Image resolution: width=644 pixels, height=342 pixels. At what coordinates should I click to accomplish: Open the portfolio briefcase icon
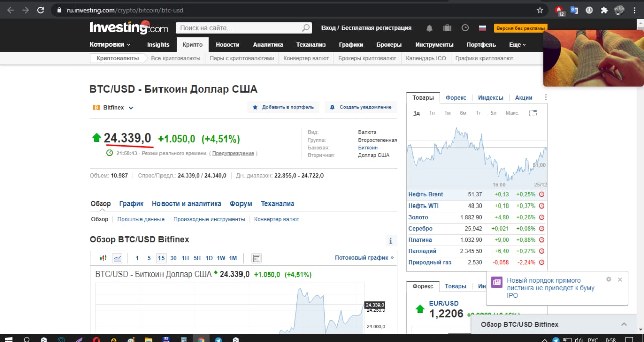tap(447, 28)
